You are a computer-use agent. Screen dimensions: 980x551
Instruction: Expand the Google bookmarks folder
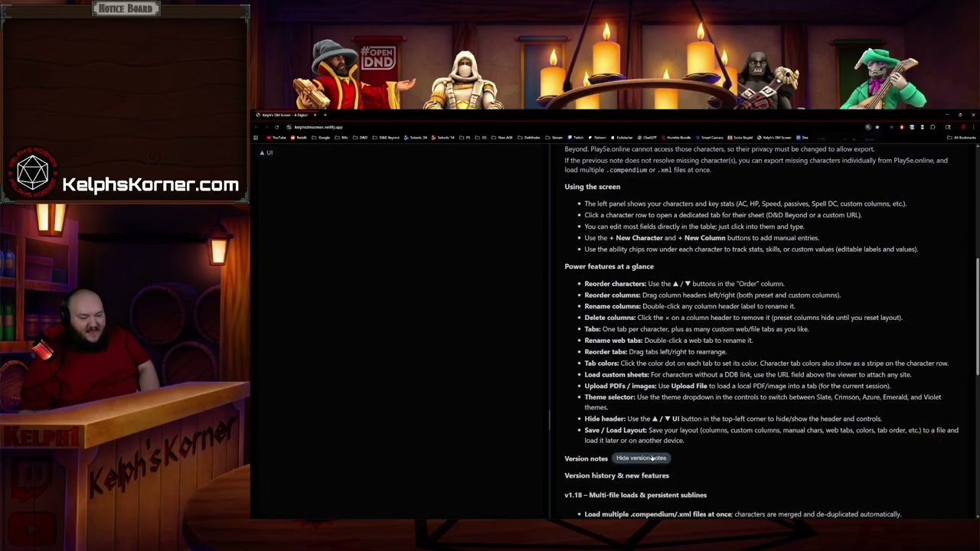coord(321,137)
